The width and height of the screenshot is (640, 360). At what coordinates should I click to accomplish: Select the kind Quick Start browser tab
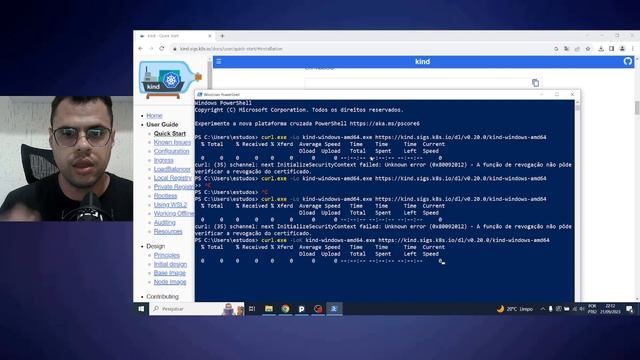tap(175, 36)
